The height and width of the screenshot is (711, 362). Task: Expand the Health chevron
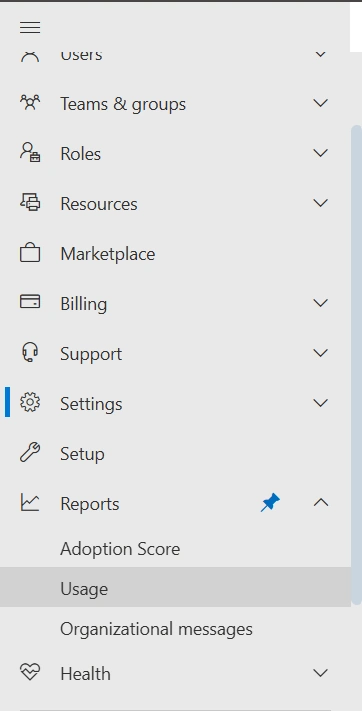click(x=321, y=673)
